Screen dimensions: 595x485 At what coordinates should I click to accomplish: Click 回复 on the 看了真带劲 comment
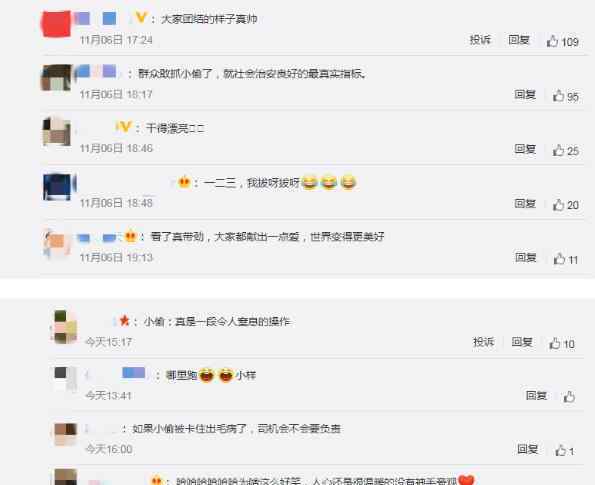(526, 258)
